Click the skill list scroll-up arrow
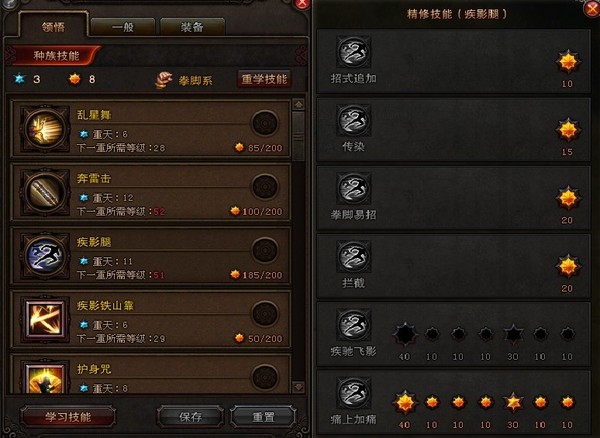This screenshot has width=600, height=438. pyautogui.click(x=298, y=104)
